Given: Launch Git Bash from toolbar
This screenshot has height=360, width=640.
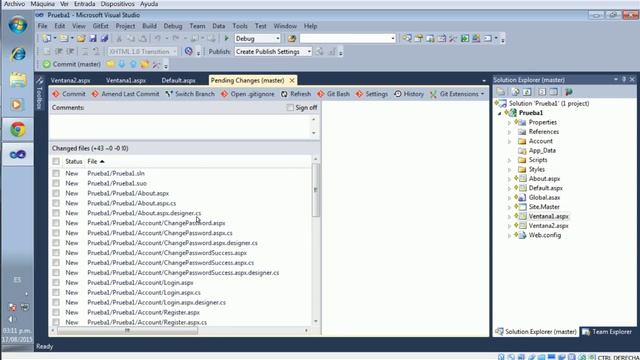Looking at the screenshot, I should pos(333,94).
